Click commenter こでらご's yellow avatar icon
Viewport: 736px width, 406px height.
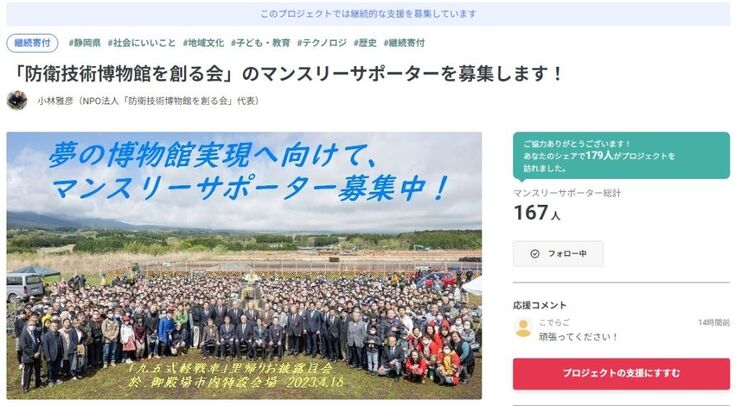523,329
